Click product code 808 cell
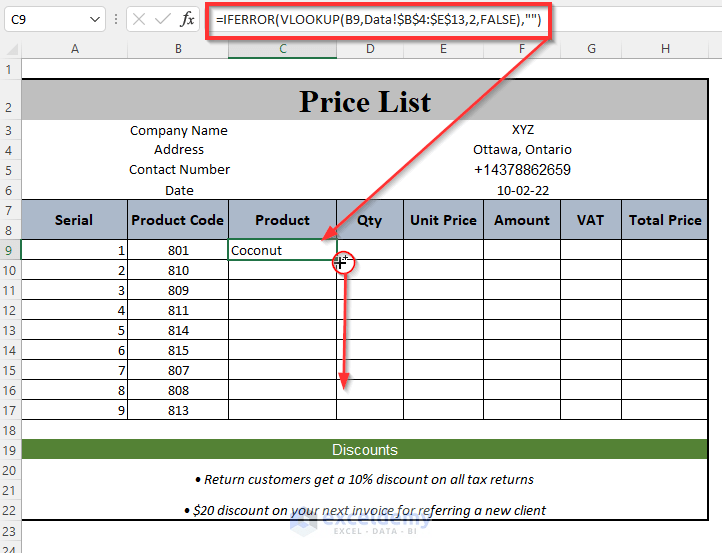This screenshot has height=553, width=722. pyautogui.click(x=178, y=390)
